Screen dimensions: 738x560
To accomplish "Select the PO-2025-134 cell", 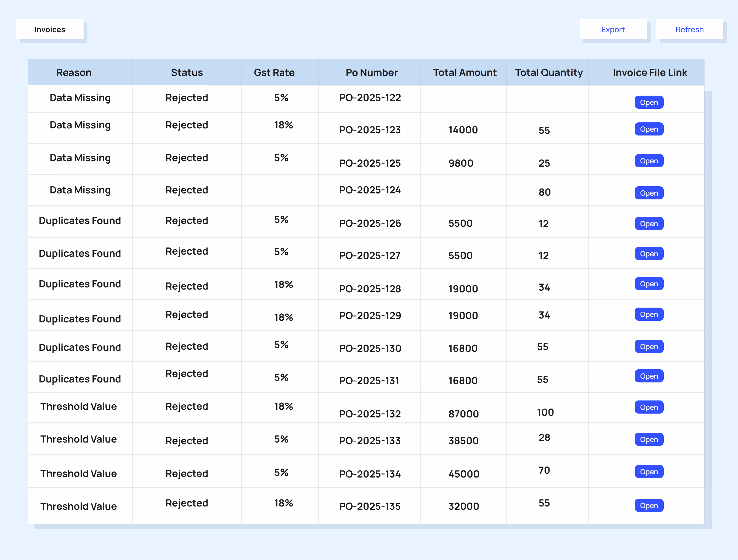I will point(370,474).
